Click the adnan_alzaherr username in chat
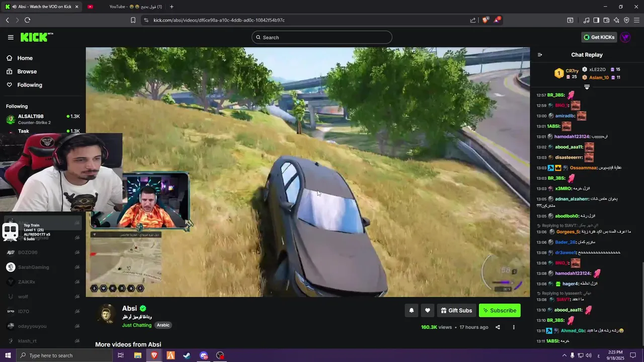Screen dimensions: 644x362 click(x=571, y=199)
